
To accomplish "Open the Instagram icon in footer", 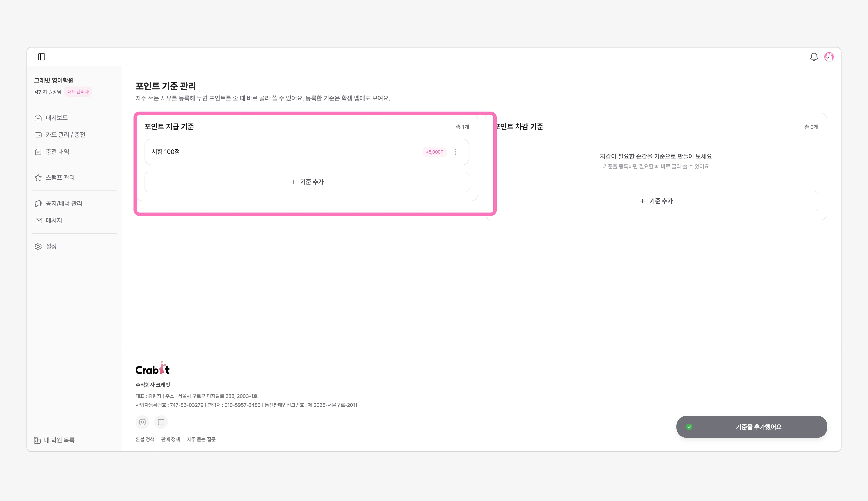I will [142, 422].
